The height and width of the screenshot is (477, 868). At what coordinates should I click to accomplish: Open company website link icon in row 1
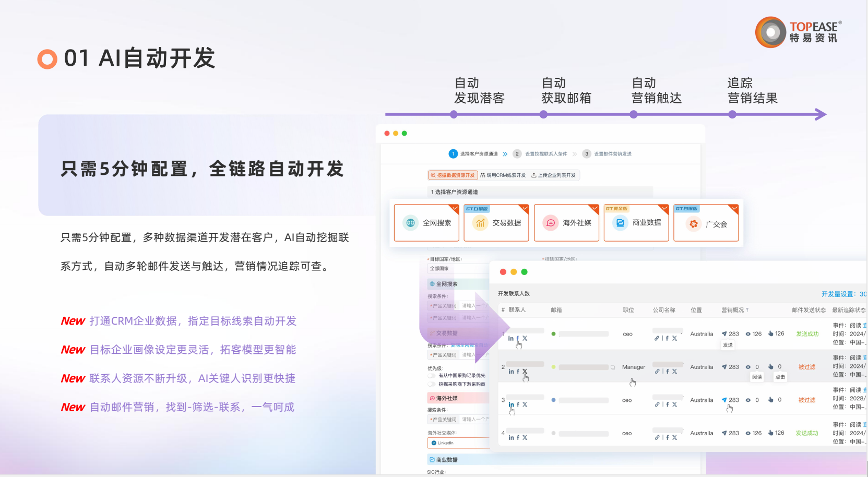pyautogui.click(x=657, y=338)
